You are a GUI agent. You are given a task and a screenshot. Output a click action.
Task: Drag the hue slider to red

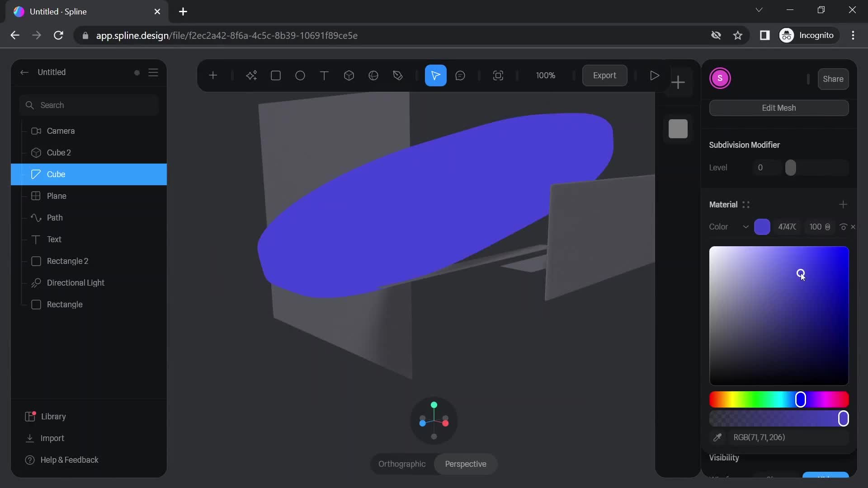coord(714,400)
